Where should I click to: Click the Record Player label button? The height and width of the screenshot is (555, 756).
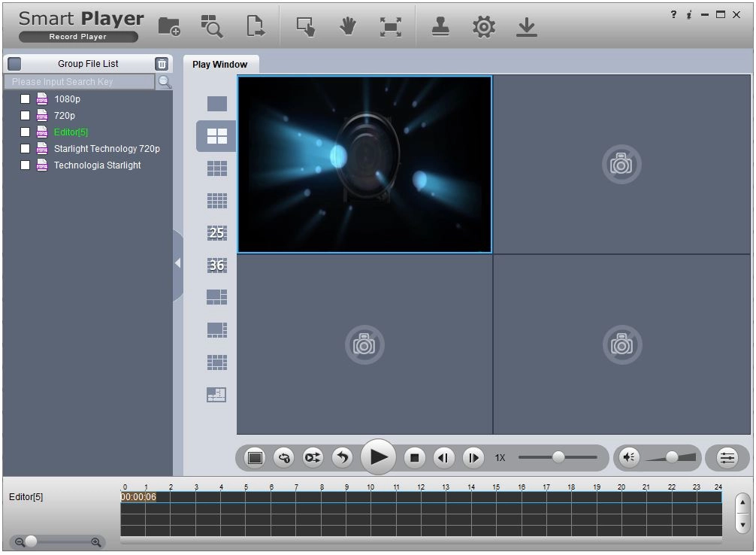[78, 37]
